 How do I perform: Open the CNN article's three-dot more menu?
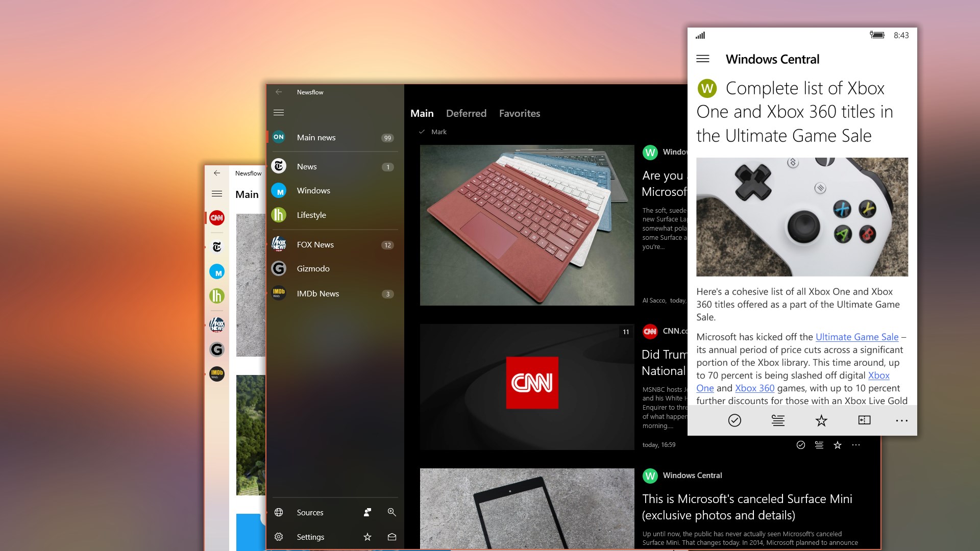(x=856, y=445)
